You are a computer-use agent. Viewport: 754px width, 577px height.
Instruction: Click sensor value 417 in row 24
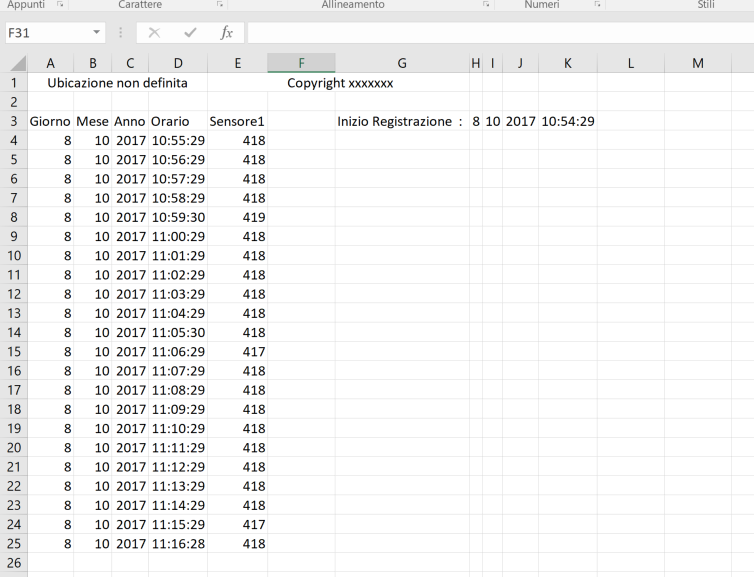(x=238, y=524)
